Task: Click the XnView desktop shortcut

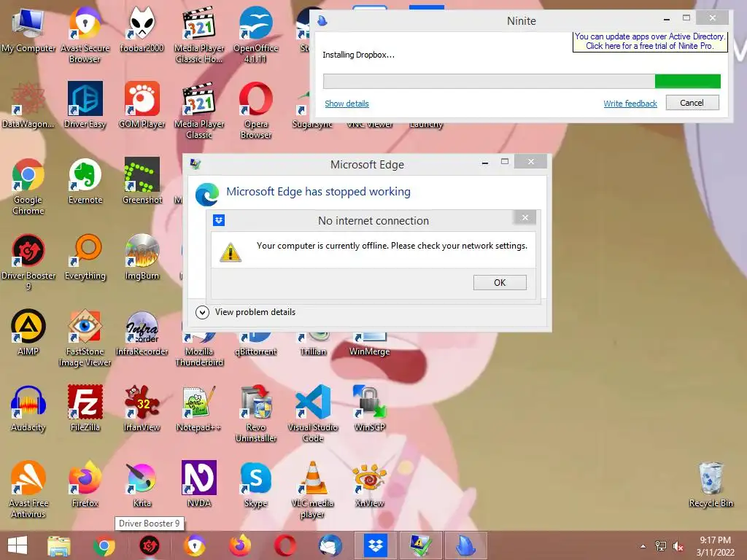Action: [x=370, y=484]
